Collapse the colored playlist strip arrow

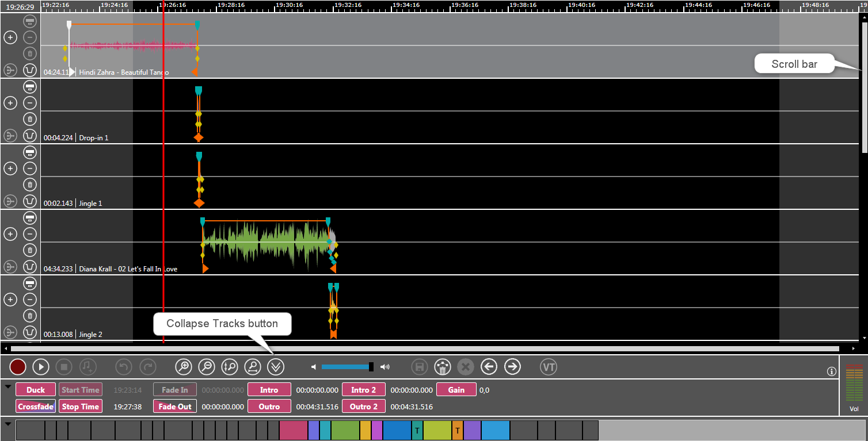pyautogui.click(x=8, y=424)
